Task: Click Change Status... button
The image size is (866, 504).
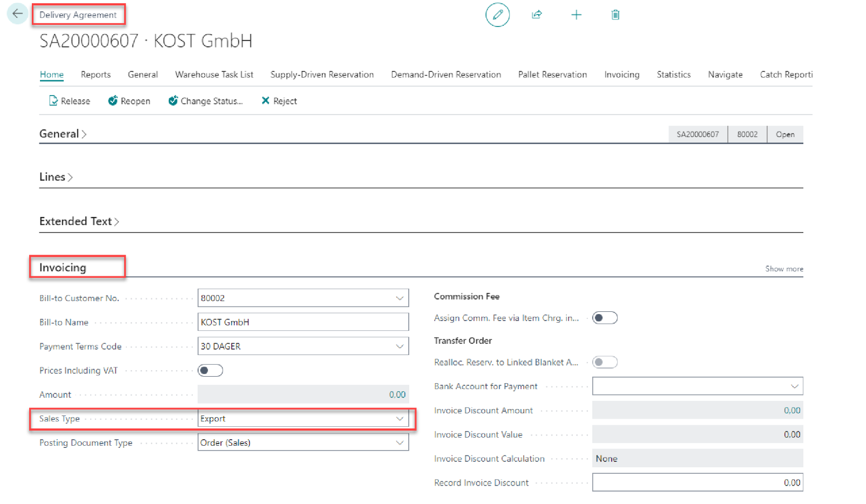Action: coord(206,101)
